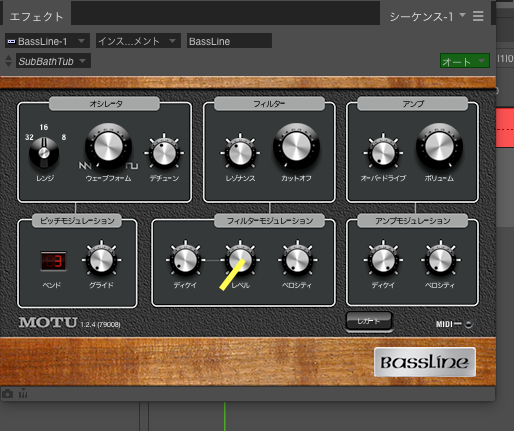Screen dimensions: 514x431
Task: Click the アンプモジュレーション section header
Action: (413, 221)
